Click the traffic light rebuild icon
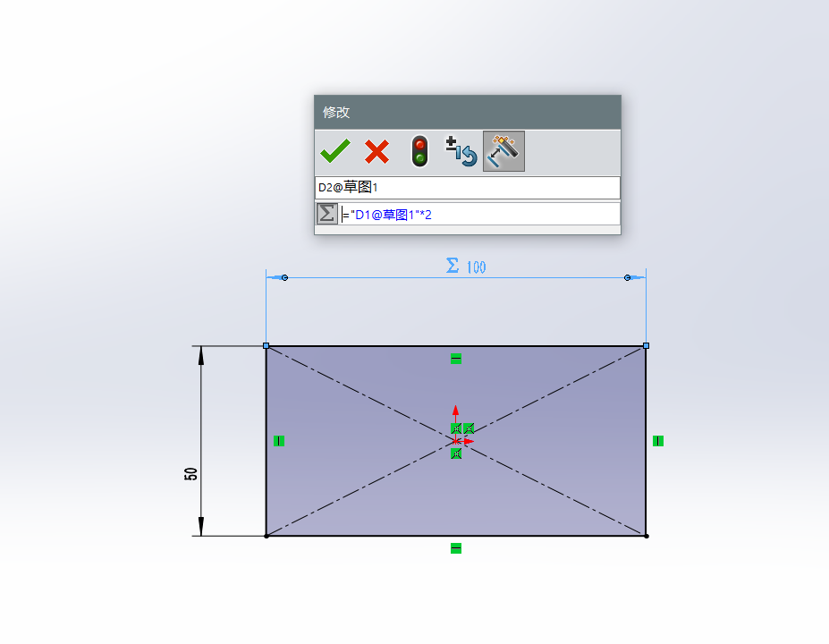Viewport: 829px width, 644px height. (x=419, y=151)
